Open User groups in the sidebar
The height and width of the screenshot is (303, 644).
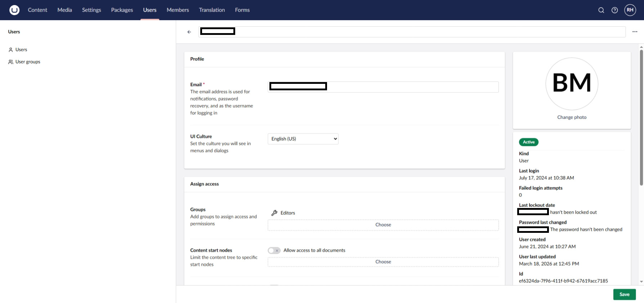(28, 62)
